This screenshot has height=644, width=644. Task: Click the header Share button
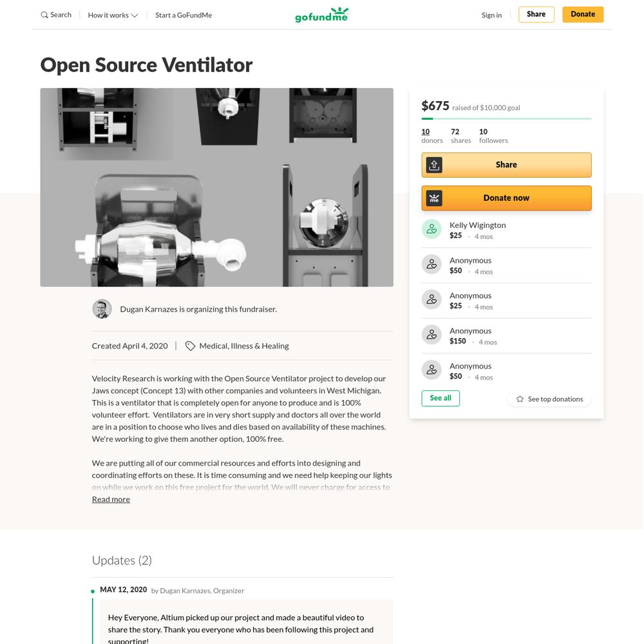click(x=536, y=14)
